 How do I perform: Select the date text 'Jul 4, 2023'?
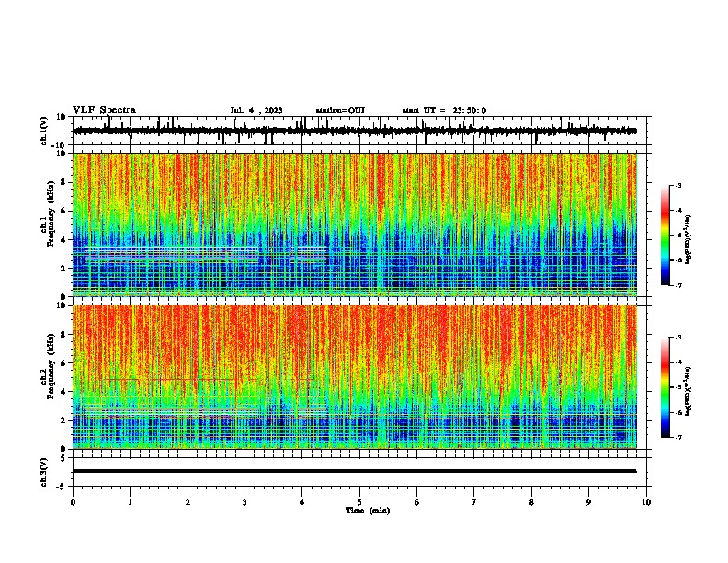256,110
